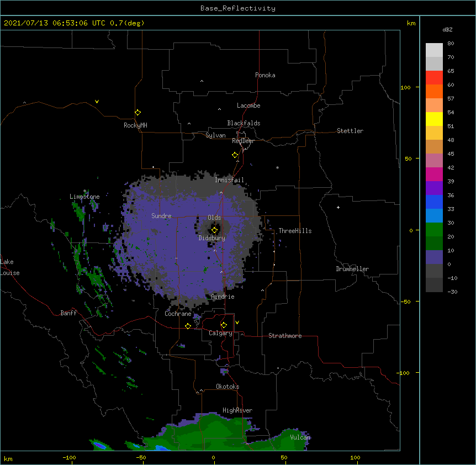The image size is (476, 465).
Task: Click the Calgary city label
Action: click(221, 333)
